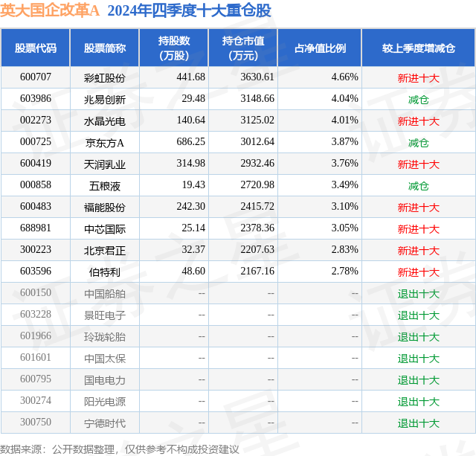Click the 占净值比例 column header
This screenshot has width=476, height=456.
(320, 48)
